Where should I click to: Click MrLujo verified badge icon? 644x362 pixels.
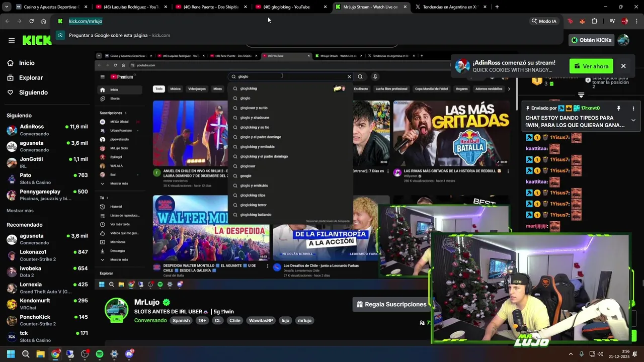pos(166,302)
